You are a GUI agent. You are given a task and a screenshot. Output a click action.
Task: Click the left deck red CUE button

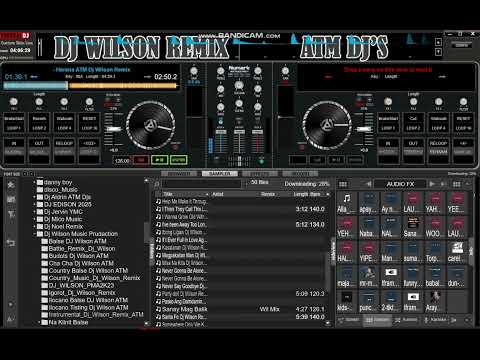(x=141, y=160)
